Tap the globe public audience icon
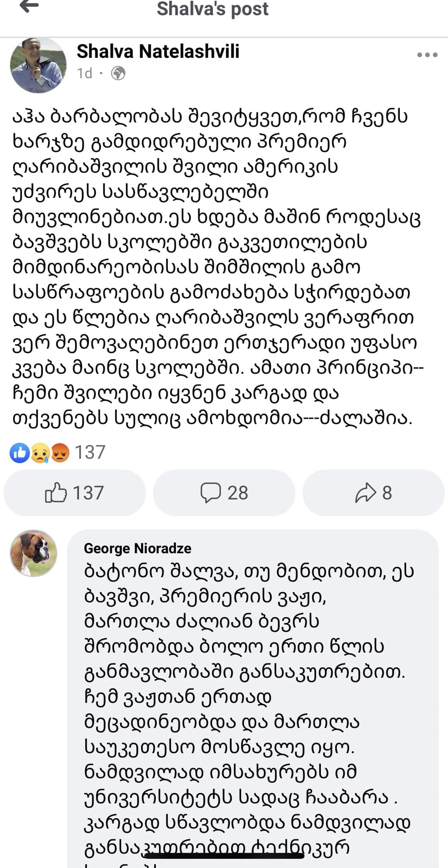The height and width of the screenshot is (868, 448). (x=118, y=73)
